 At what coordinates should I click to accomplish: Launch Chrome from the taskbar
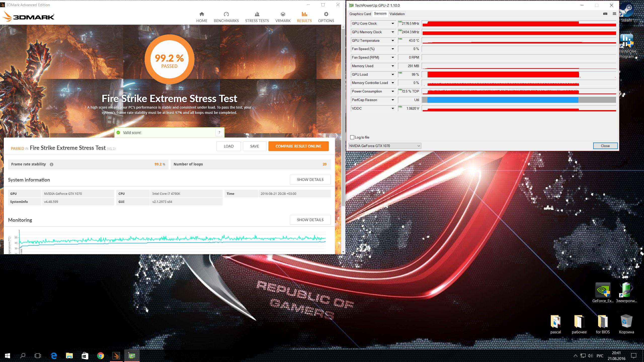[100, 356]
